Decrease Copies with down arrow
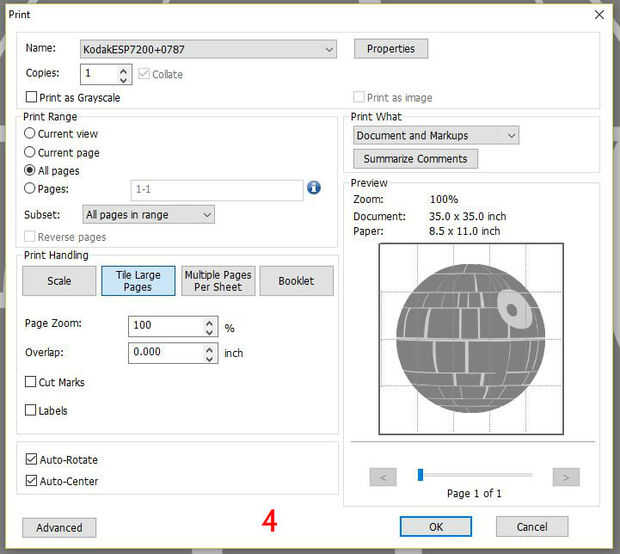 click(123, 79)
